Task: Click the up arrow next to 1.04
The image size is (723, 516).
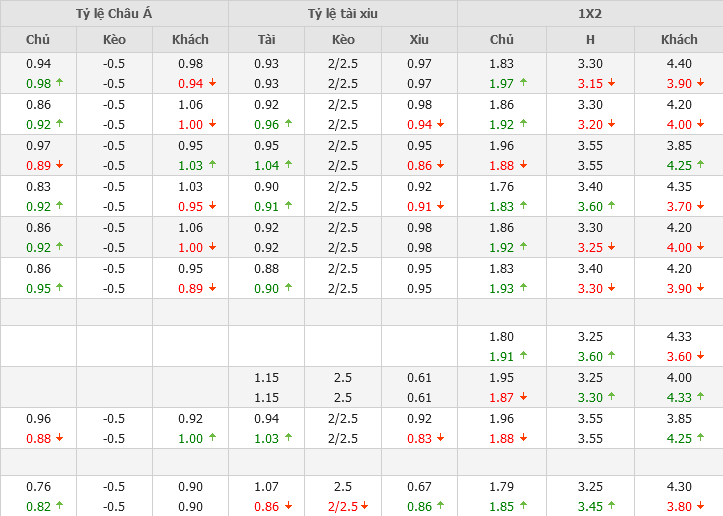Action: pyautogui.click(x=287, y=165)
